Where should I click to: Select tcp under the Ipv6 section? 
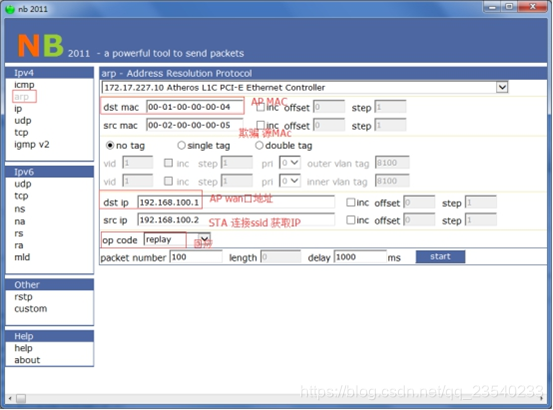(21, 196)
